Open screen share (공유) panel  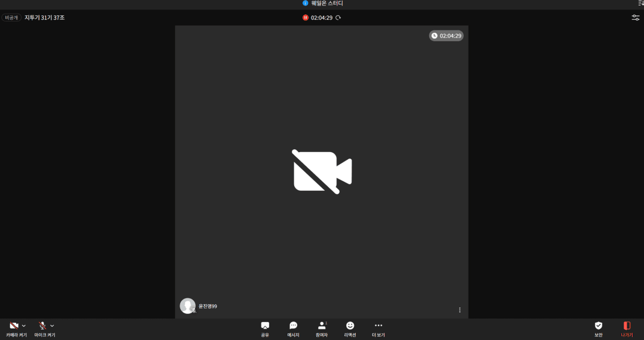tap(265, 327)
